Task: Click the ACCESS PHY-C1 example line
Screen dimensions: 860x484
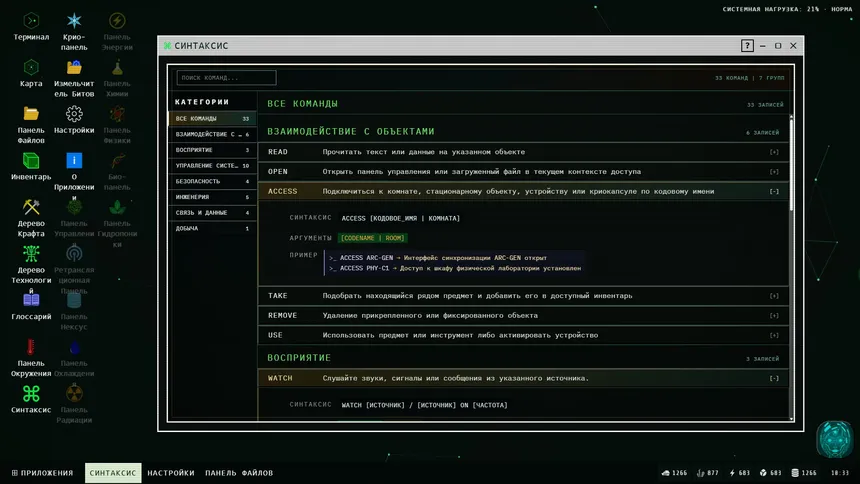Action: point(455,268)
